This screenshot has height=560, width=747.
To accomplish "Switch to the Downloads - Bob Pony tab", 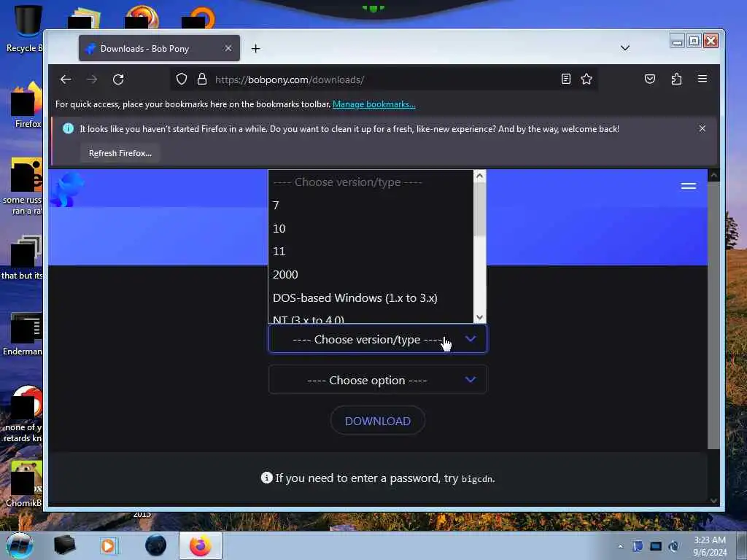I will point(159,48).
